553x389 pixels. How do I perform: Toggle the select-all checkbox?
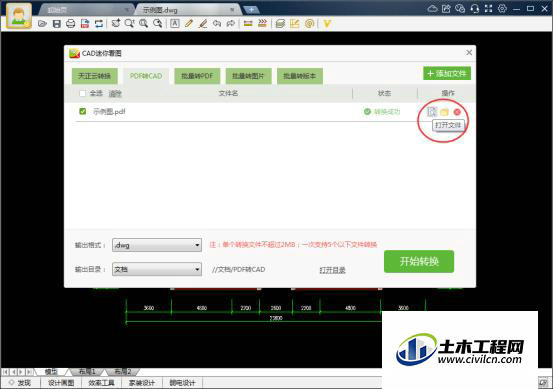coord(83,93)
